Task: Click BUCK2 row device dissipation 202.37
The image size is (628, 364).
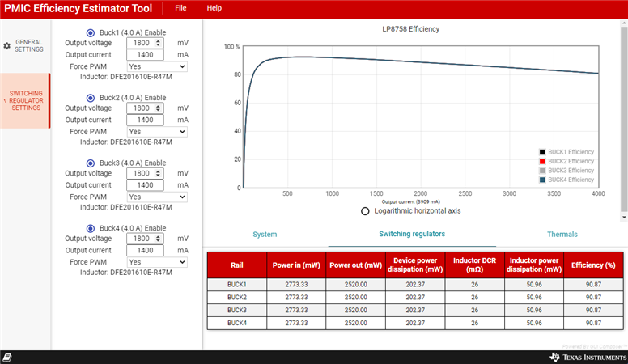Action: (x=415, y=297)
